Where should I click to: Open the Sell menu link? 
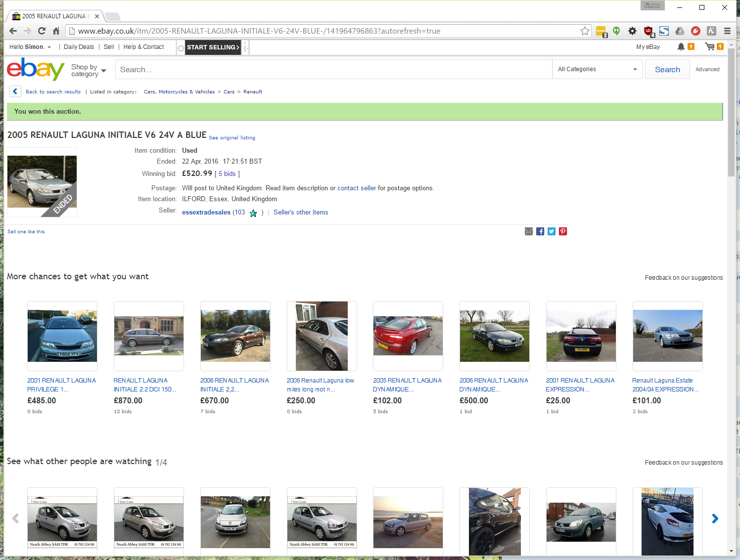[109, 47]
